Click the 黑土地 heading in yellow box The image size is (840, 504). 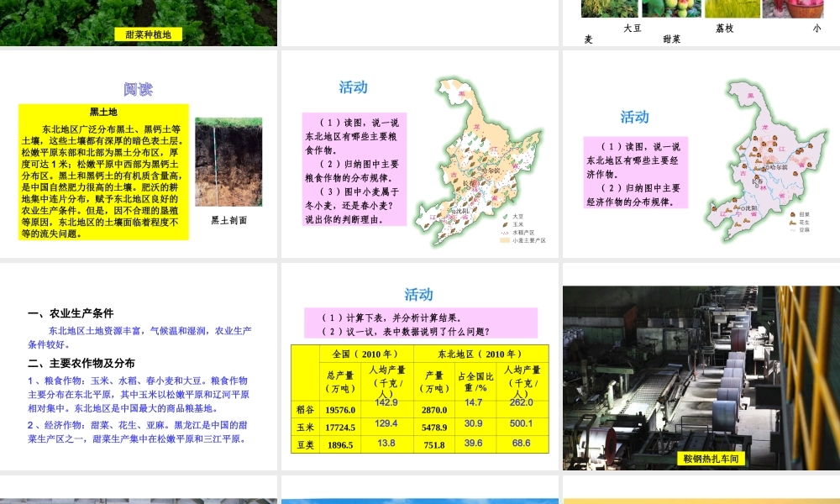(103, 112)
